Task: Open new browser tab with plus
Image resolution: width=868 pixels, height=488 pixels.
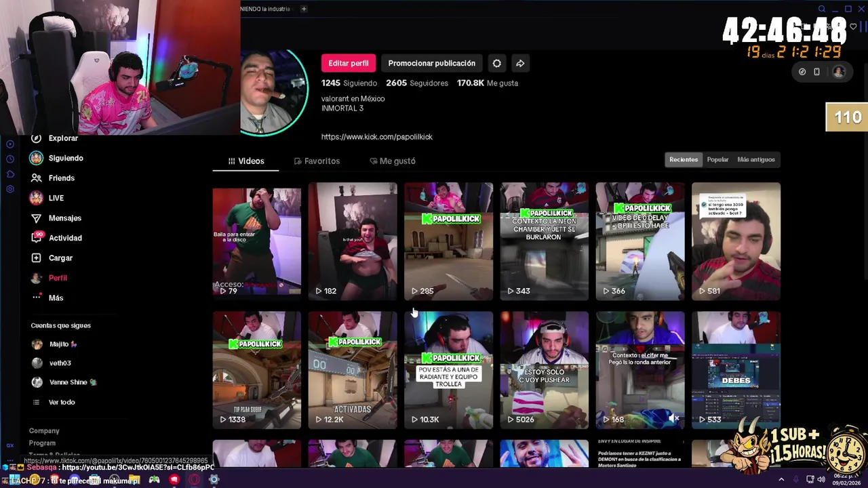Action: point(304,9)
